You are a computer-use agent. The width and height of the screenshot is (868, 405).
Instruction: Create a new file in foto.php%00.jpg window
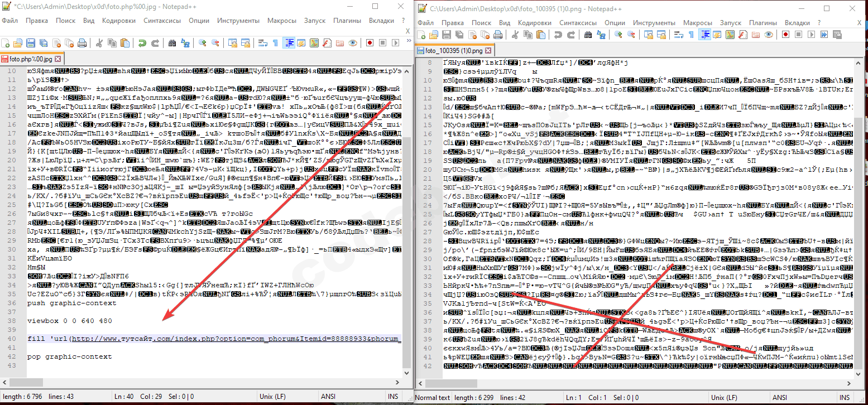tap(6, 43)
